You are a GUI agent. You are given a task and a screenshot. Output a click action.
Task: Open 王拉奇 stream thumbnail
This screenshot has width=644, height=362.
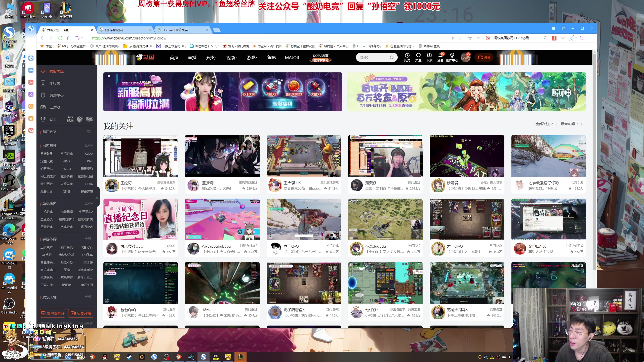click(x=140, y=156)
